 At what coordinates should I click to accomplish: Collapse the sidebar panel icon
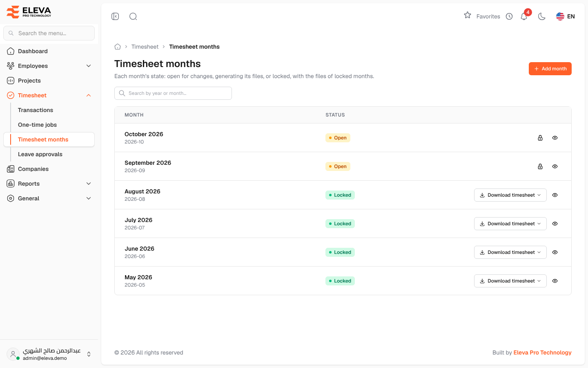115,16
